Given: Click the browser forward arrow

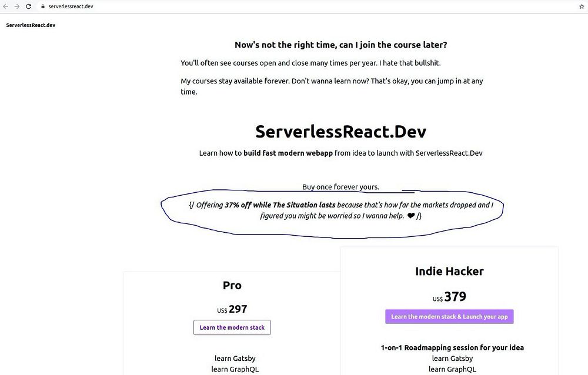Looking at the screenshot, I should click(x=17, y=6).
